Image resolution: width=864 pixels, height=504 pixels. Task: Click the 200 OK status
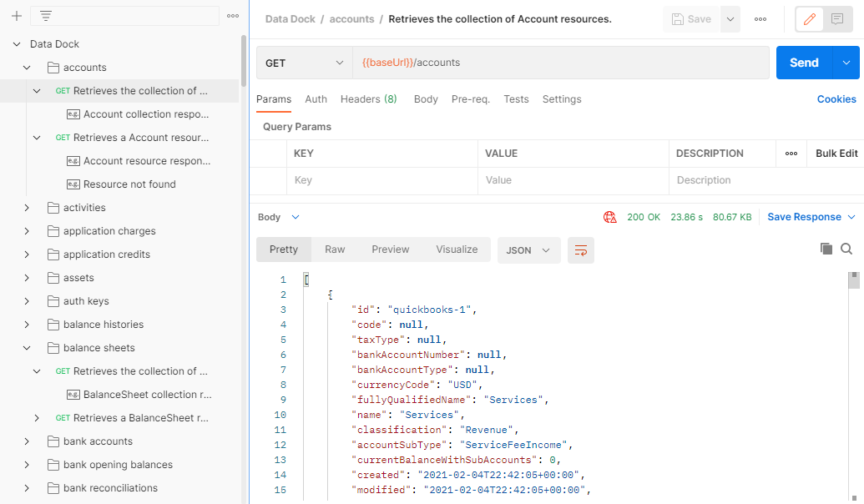644,217
